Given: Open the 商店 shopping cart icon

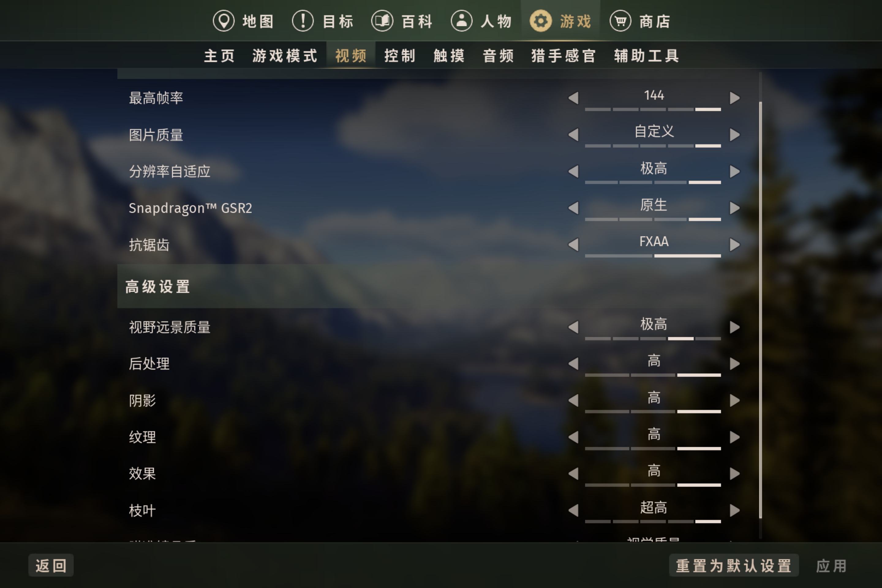Looking at the screenshot, I should 620,21.
